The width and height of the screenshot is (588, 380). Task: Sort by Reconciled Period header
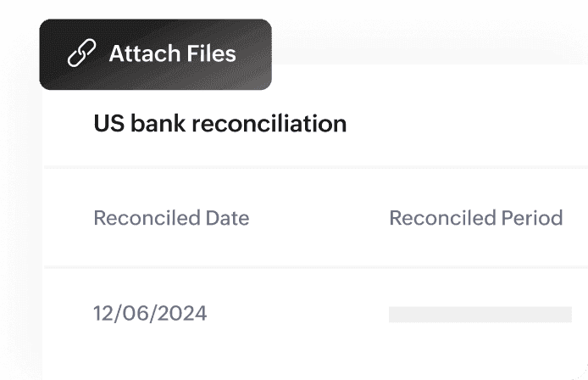click(x=475, y=218)
